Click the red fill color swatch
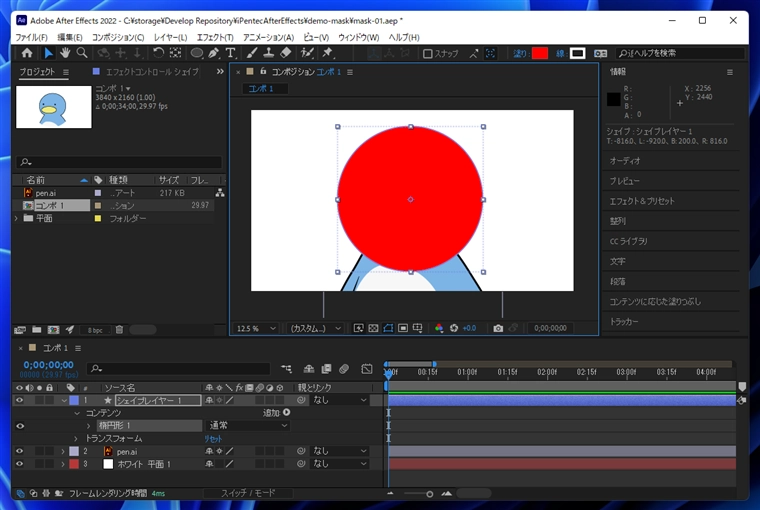The height and width of the screenshot is (510, 760). click(x=540, y=53)
